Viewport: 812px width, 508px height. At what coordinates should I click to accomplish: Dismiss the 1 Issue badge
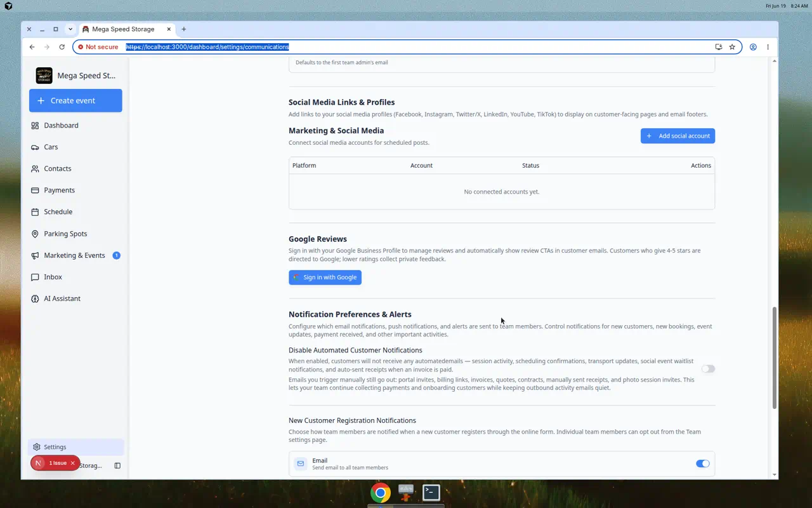pos(73,463)
